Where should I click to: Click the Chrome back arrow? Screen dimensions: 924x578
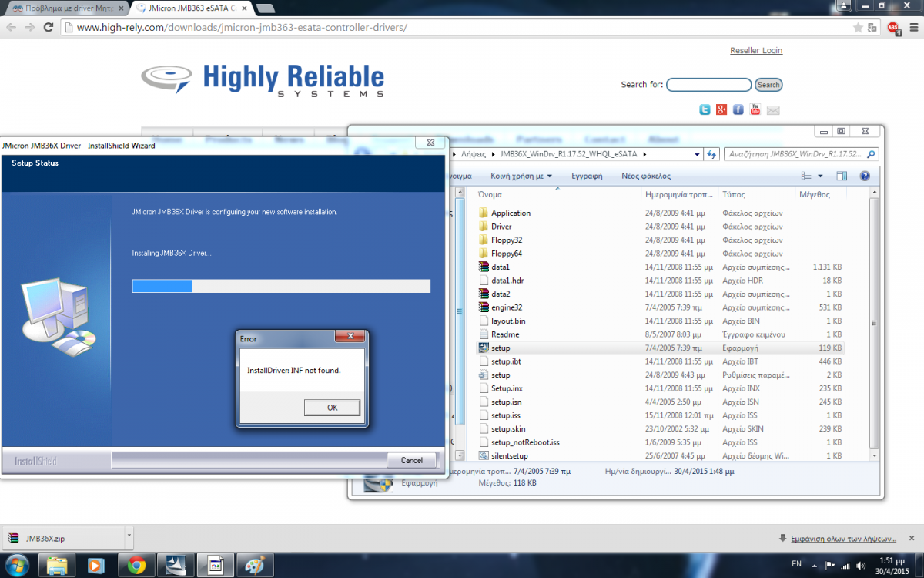click(x=10, y=27)
